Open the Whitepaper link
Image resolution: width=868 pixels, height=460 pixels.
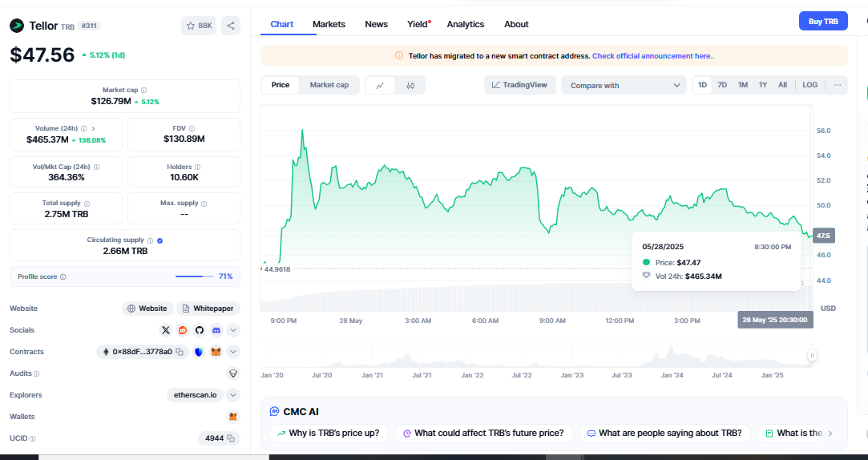tap(208, 309)
